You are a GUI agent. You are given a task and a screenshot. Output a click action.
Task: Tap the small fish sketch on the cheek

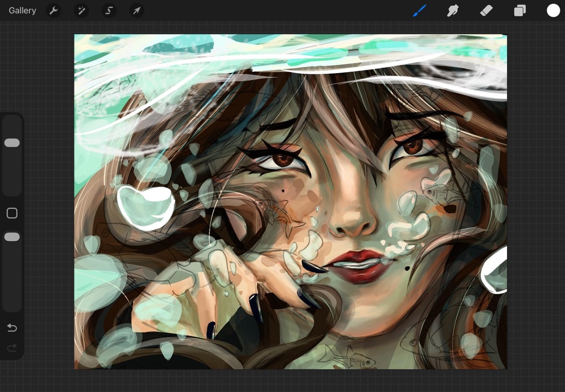point(437,192)
